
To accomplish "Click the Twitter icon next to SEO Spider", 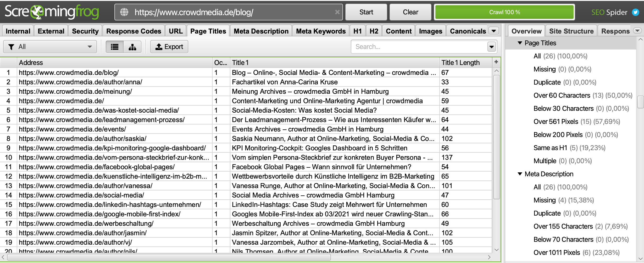I will pos(636,12).
